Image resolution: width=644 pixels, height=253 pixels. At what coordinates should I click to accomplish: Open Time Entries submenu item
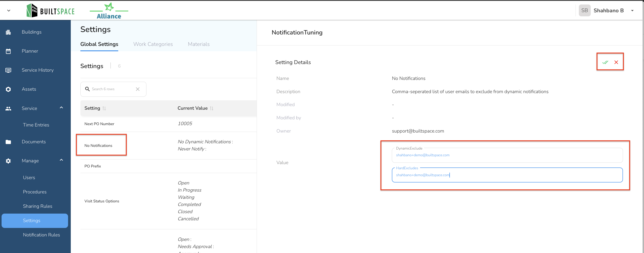36,125
